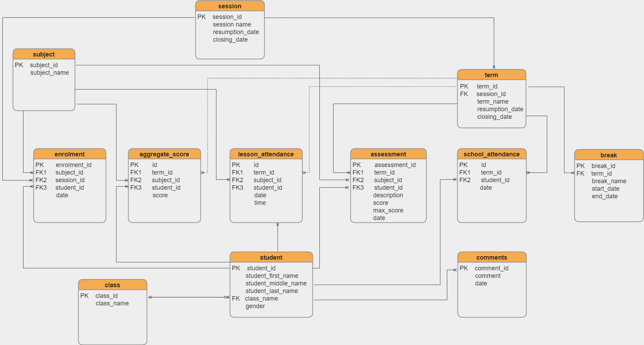
Task: Select the gender field
Action: click(255, 306)
